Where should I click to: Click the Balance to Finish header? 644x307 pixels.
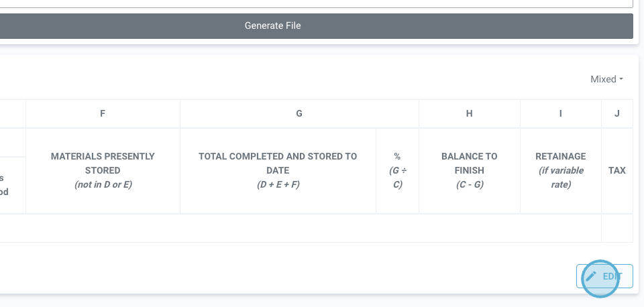pos(470,170)
